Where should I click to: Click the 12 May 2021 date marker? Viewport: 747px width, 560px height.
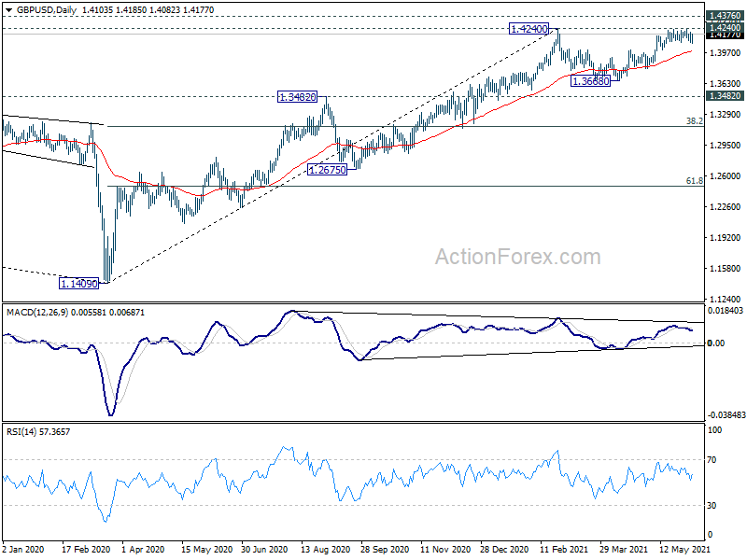pyautogui.click(x=684, y=550)
